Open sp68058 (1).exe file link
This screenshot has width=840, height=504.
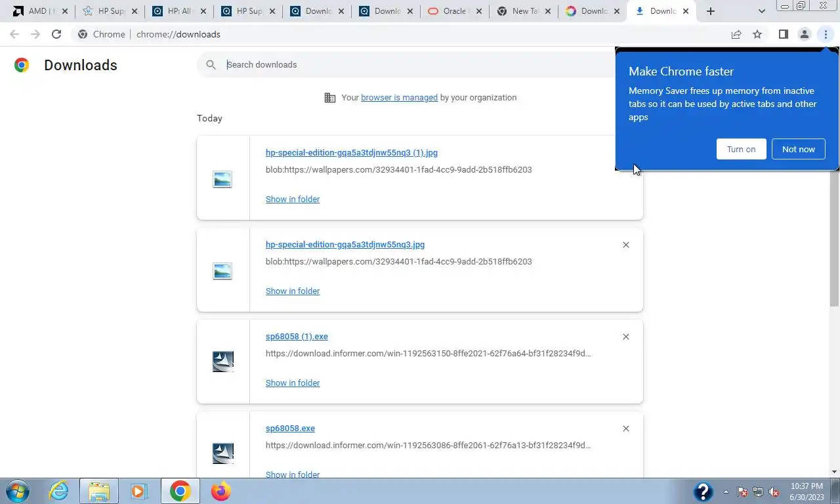pyautogui.click(x=297, y=337)
